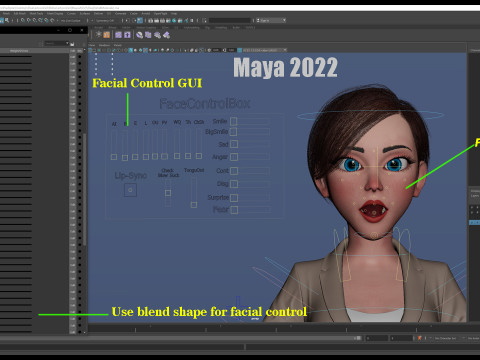Image resolution: width=480 pixels, height=360 pixels.
Task: Click the highlighted blue icon before render buttons
Action: pyautogui.click(x=140, y=20)
